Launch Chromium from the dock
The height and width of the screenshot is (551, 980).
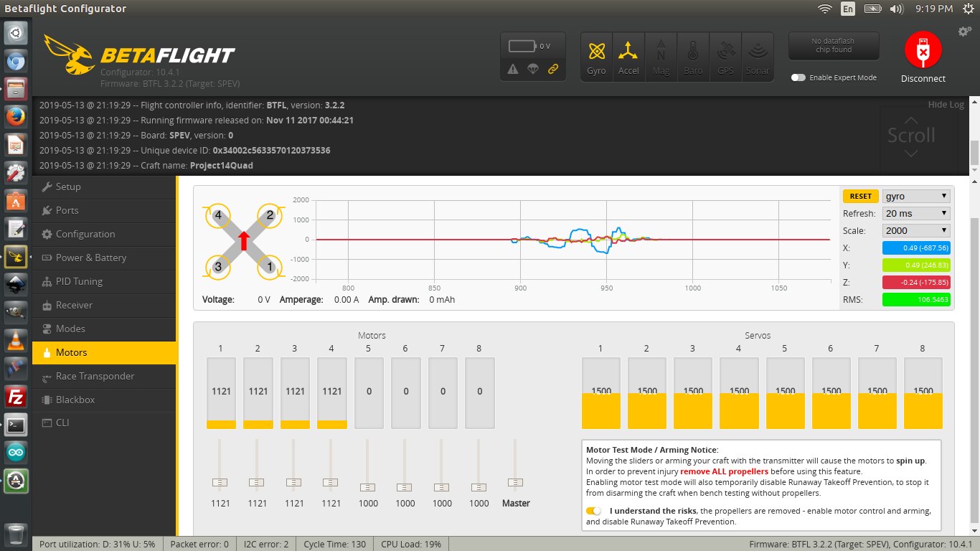(16, 61)
